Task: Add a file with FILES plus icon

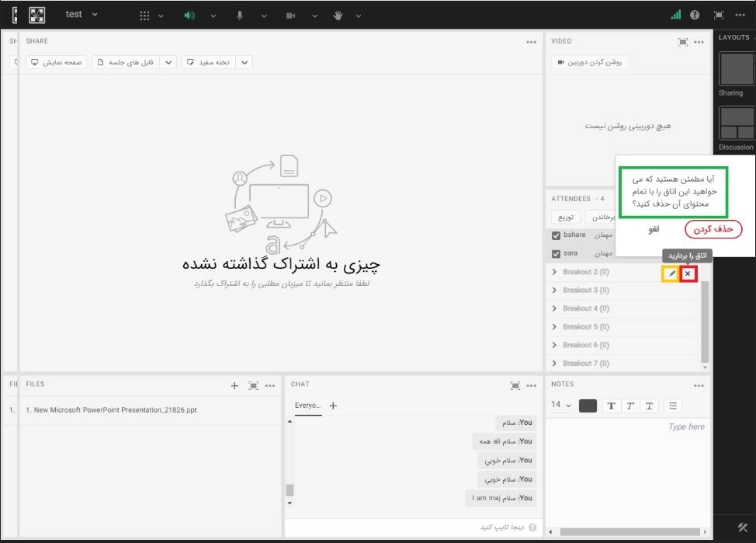Action: tap(234, 385)
